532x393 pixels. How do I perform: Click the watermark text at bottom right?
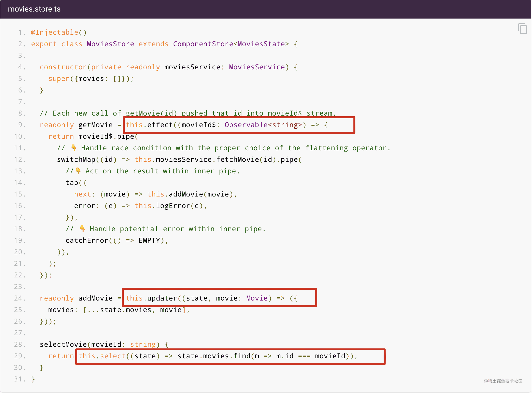(x=503, y=381)
